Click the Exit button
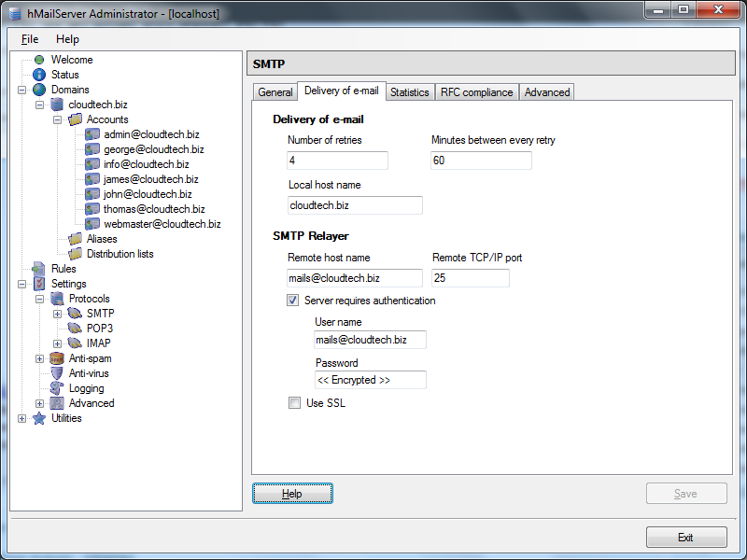This screenshot has height=560, width=747. pyautogui.click(x=686, y=538)
